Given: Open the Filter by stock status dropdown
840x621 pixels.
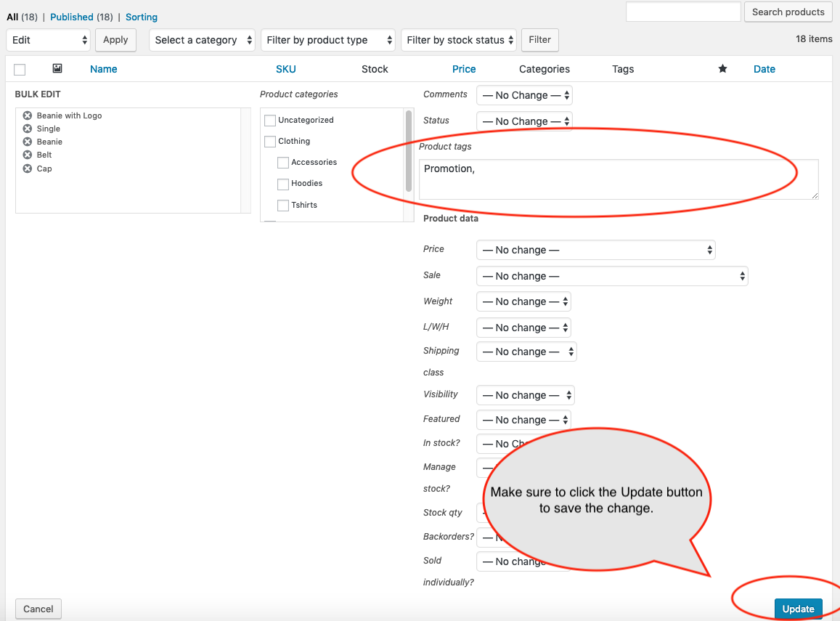Looking at the screenshot, I should click(458, 40).
